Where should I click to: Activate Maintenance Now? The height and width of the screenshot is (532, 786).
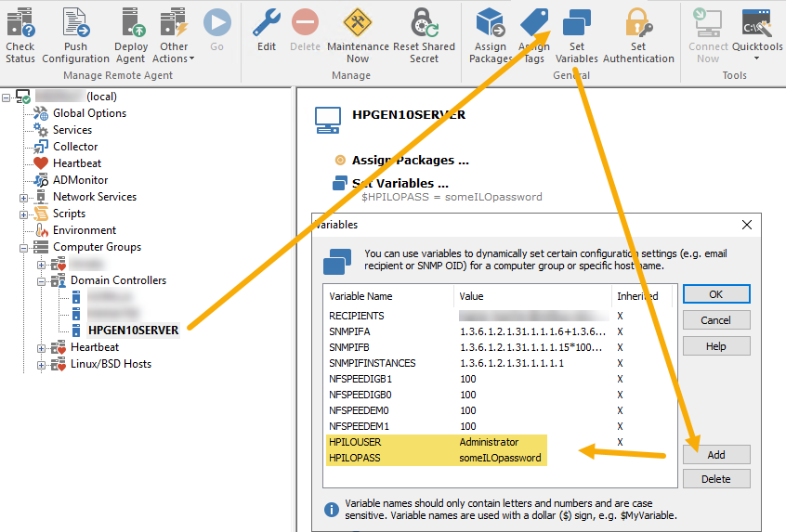[358, 35]
